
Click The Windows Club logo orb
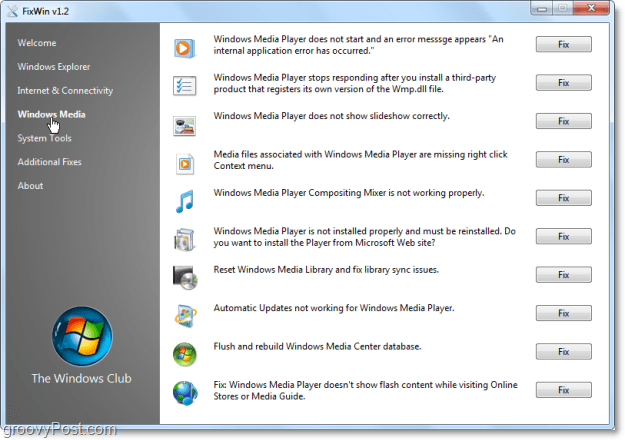(82, 336)
